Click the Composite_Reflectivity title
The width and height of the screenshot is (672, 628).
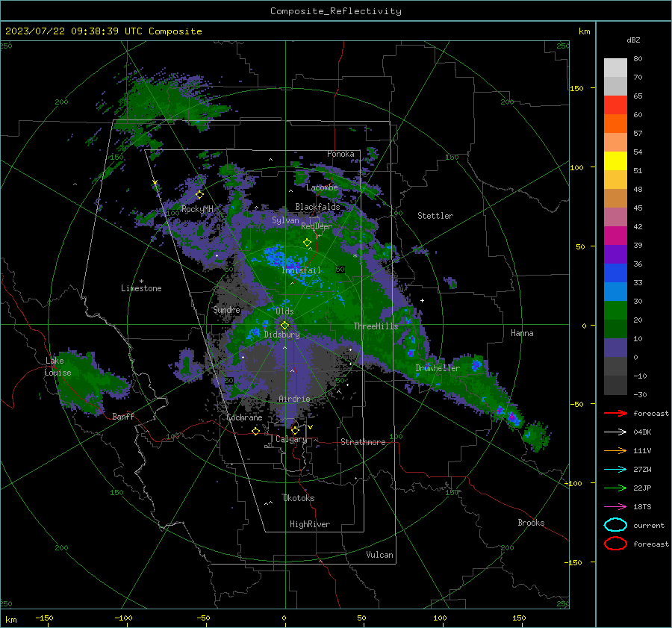point(336,11)
